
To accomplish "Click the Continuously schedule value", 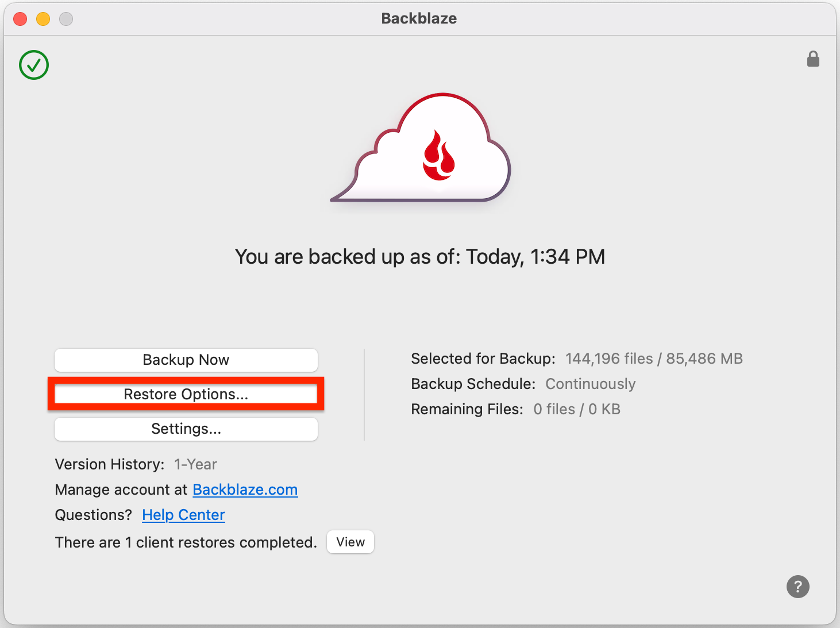I will tap(591, 384).
